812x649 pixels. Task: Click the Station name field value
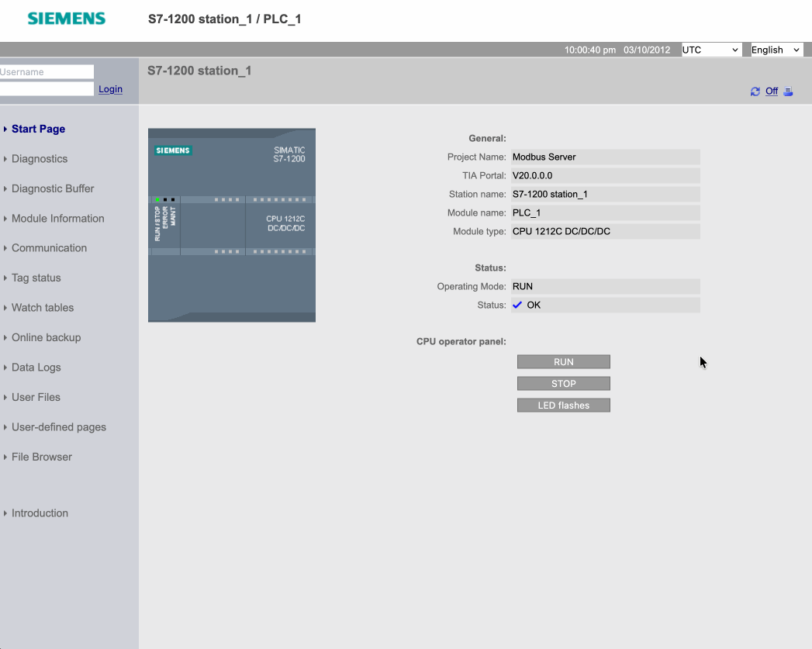click(605, 194)
